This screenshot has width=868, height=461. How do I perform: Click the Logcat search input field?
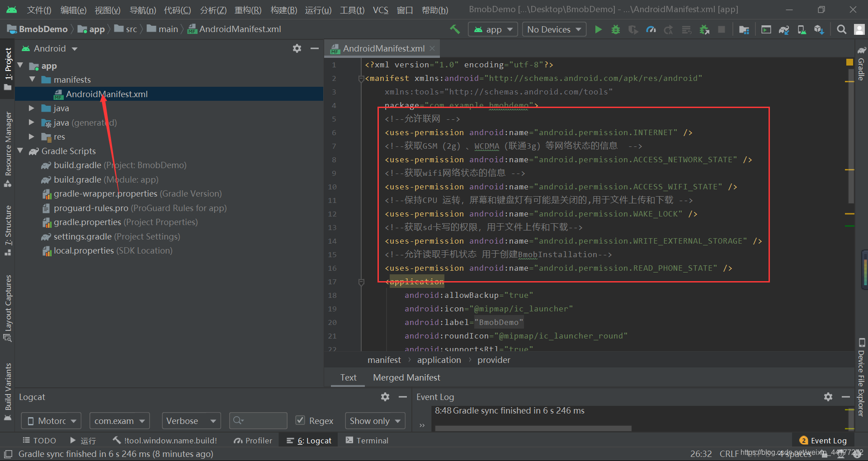tap(258, 421)
